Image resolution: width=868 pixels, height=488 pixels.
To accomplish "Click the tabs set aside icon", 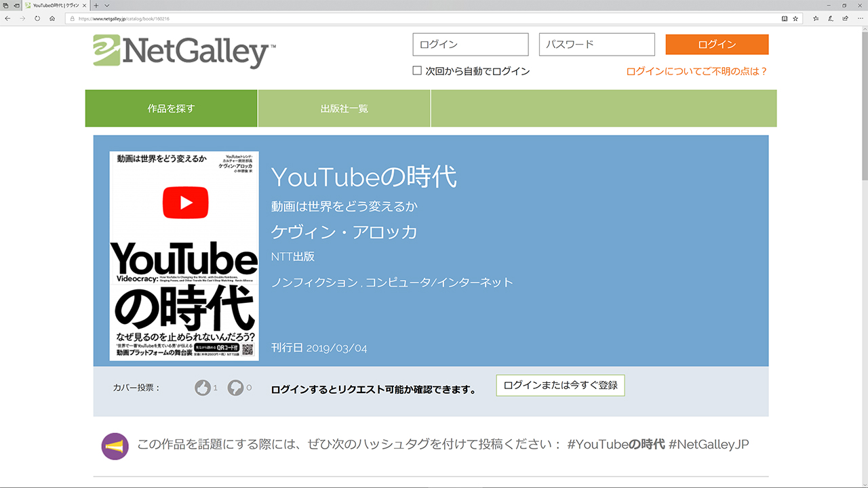I will [x=5, y=5].
